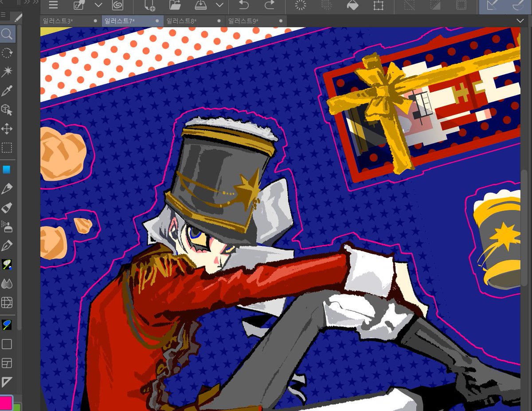
Task: Select the blue Gradient tool
Action: [x=7, y=170]
